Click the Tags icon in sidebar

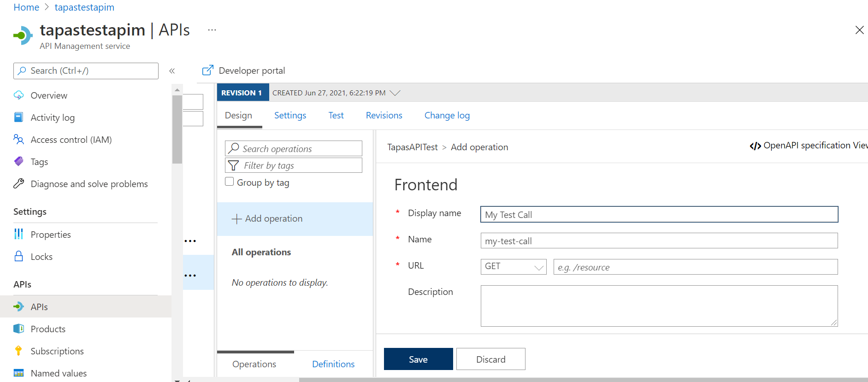(19, 161)
